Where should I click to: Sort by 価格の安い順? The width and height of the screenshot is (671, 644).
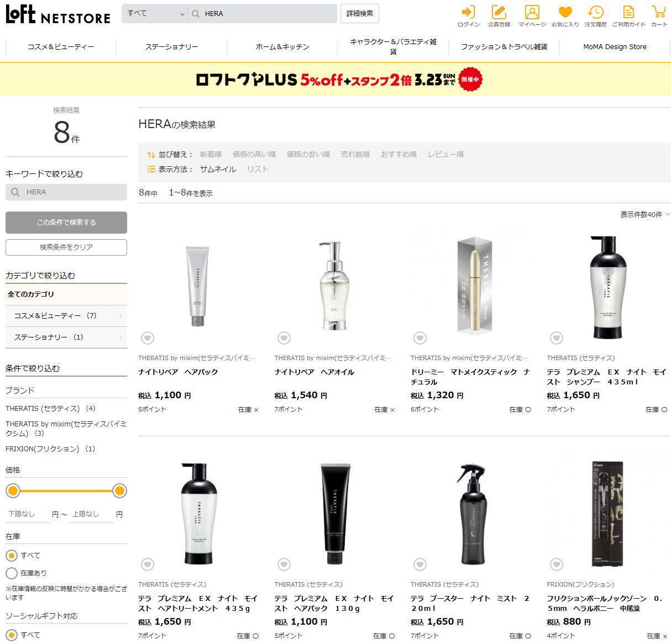coord(308,155)
